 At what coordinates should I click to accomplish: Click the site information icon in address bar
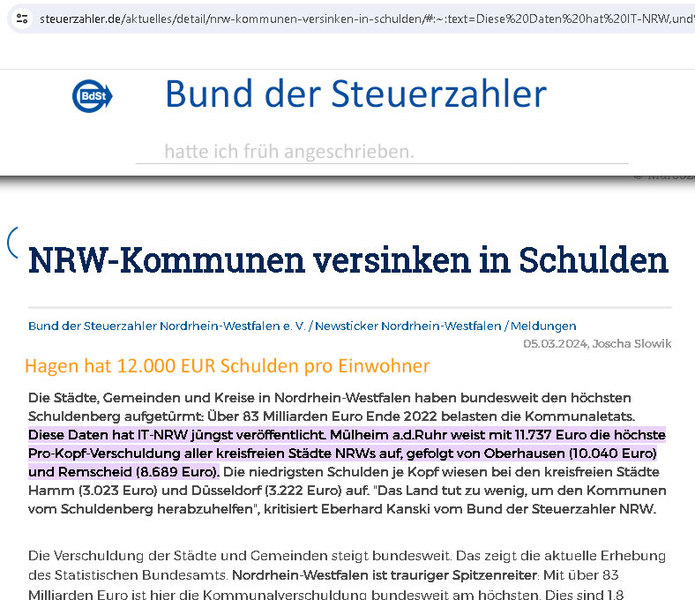tap(22, 18)
